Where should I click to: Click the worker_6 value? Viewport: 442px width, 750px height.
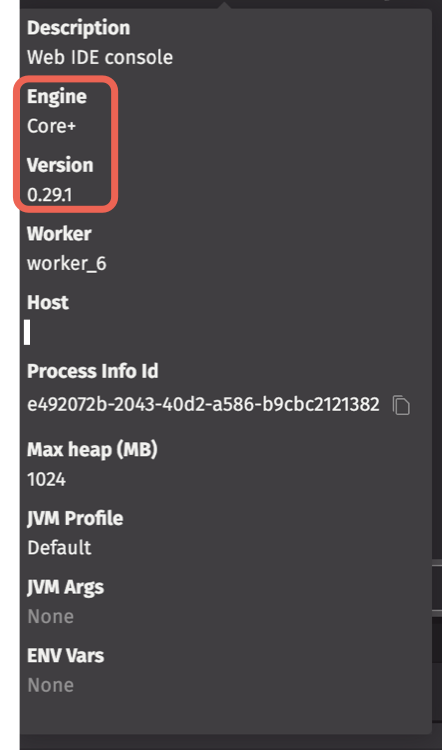click(x=67, y=264)
